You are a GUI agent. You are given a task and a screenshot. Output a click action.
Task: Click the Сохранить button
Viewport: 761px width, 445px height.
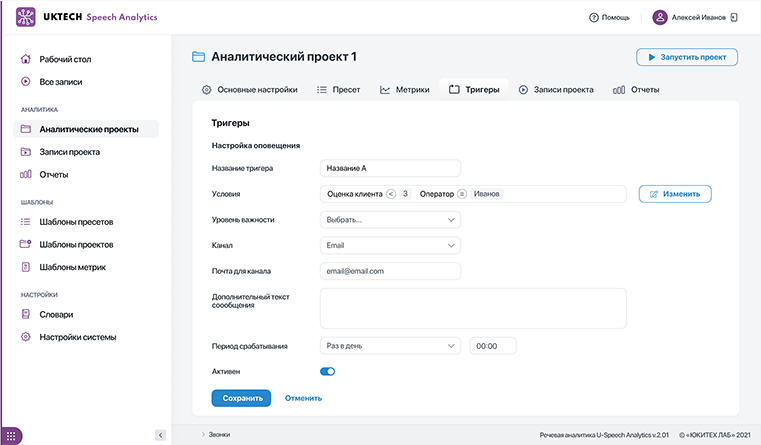(241, 398)
